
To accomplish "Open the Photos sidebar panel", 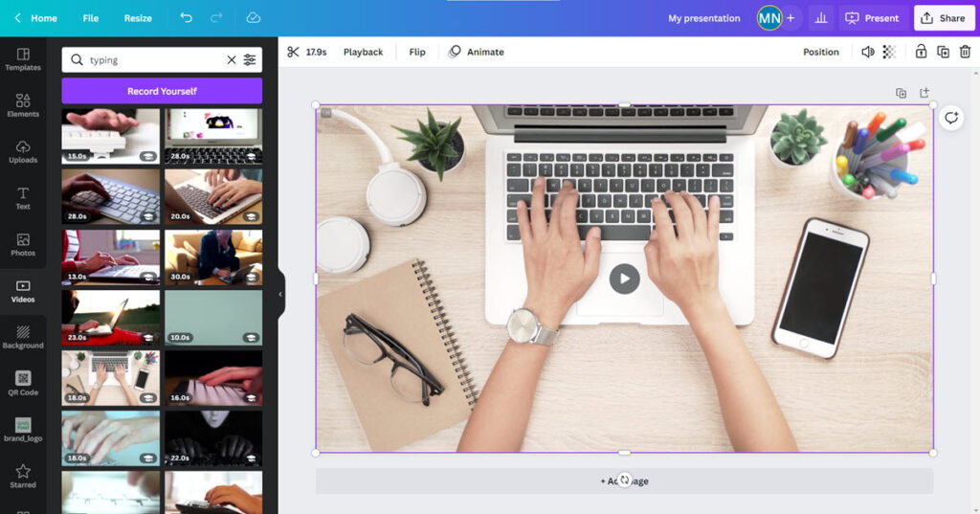I will [23, 245].
